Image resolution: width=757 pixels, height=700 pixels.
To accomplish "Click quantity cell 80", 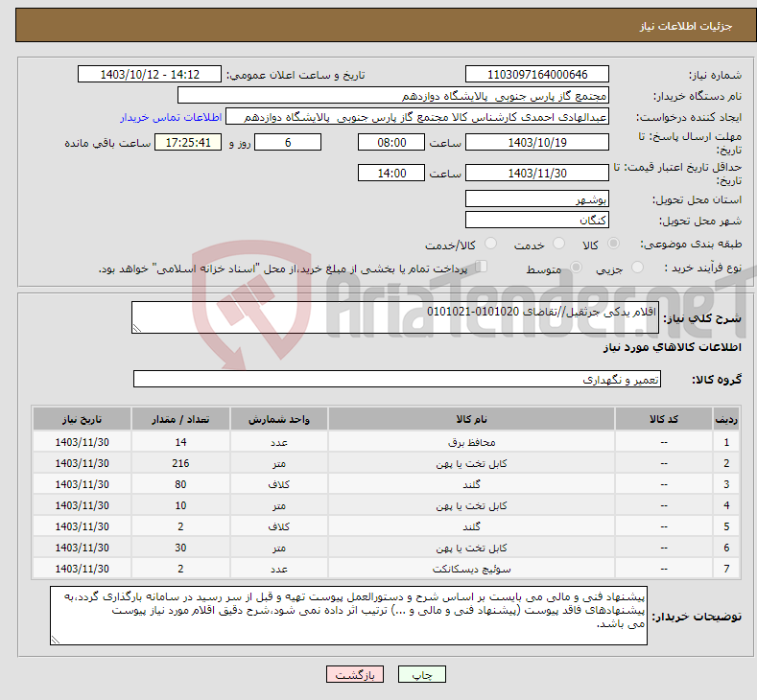I will pyautogui.click(x=180, y=484).
